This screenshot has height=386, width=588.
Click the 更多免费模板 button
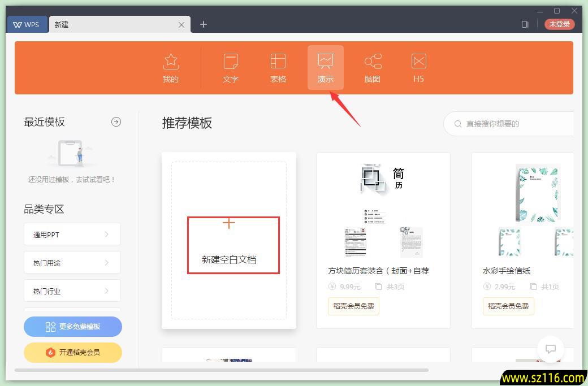coord(72,327)
